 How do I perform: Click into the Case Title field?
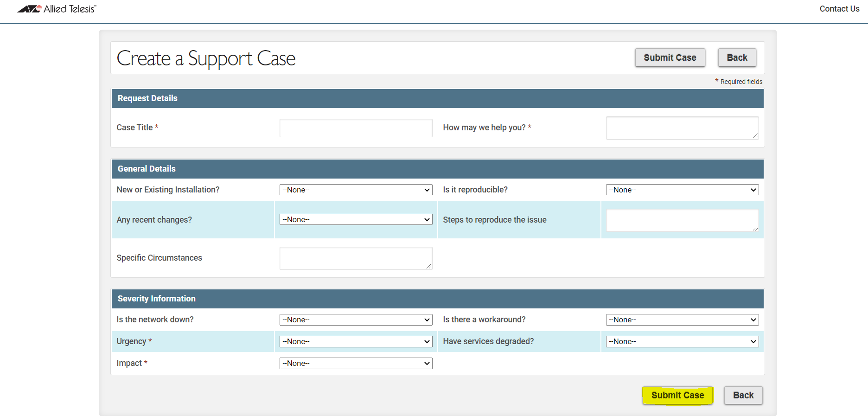pyautogui.click(x=356, y=128)
